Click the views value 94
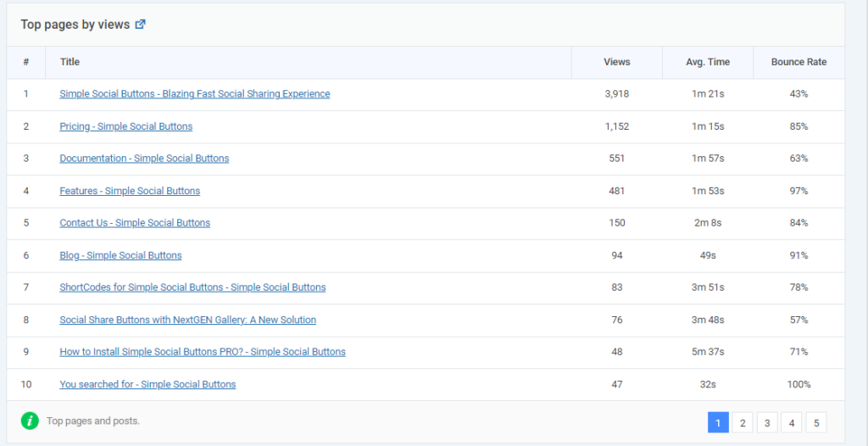Image resolution: width=868 pixels, height=446 pixels. tap(617, 255)
